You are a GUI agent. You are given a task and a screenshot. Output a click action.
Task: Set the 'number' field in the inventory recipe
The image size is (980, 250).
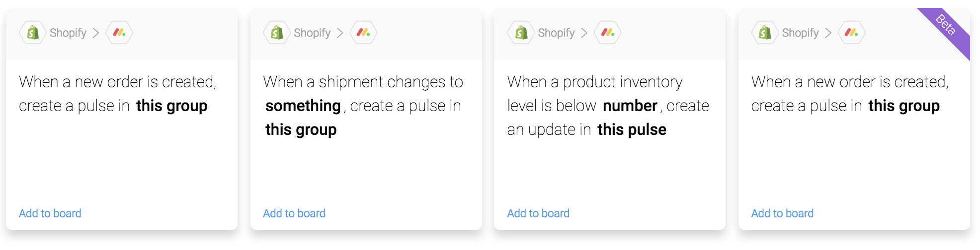630,106
